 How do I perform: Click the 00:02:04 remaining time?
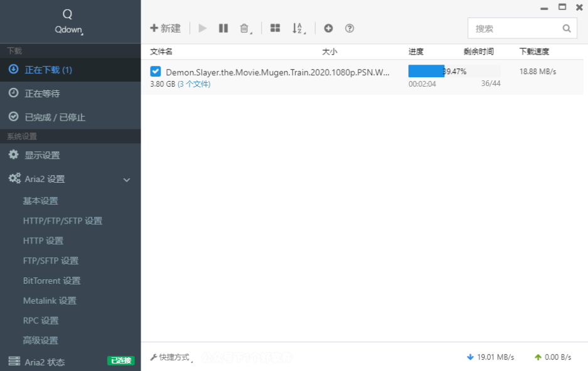click(422, 84)
